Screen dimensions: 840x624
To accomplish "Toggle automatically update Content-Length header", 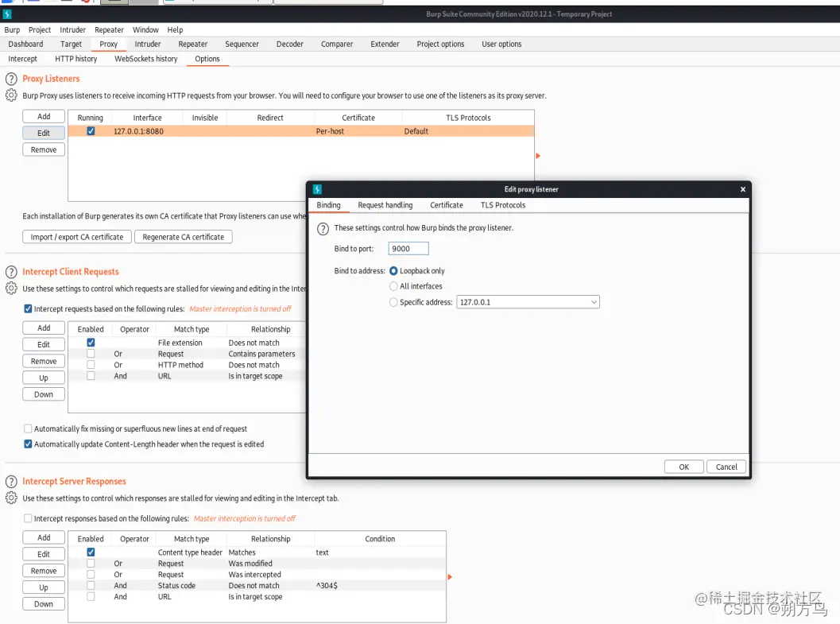I will click(x=28, y=444).
